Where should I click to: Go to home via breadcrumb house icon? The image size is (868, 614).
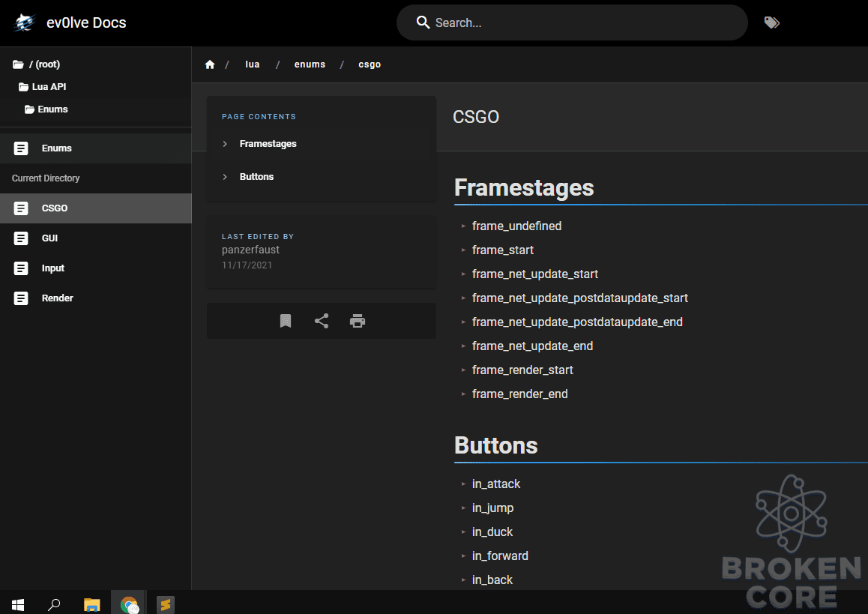pyautogui.click(x=210, y=64)
